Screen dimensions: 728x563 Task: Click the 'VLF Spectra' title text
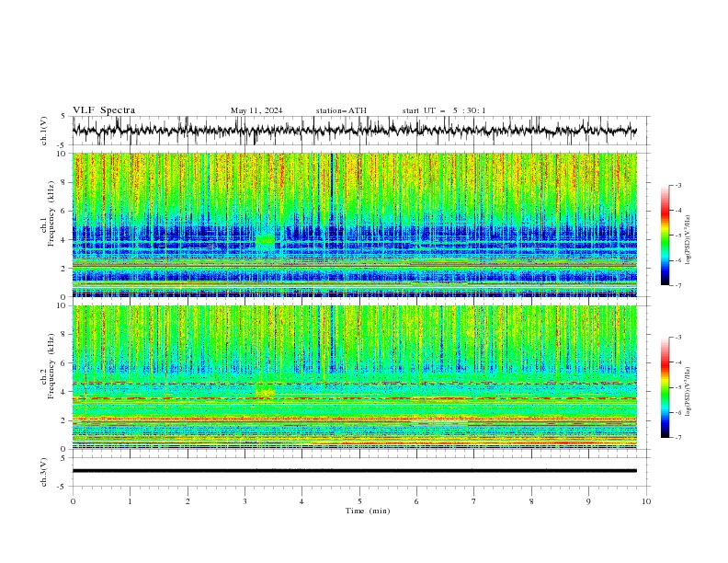point(104,110)
